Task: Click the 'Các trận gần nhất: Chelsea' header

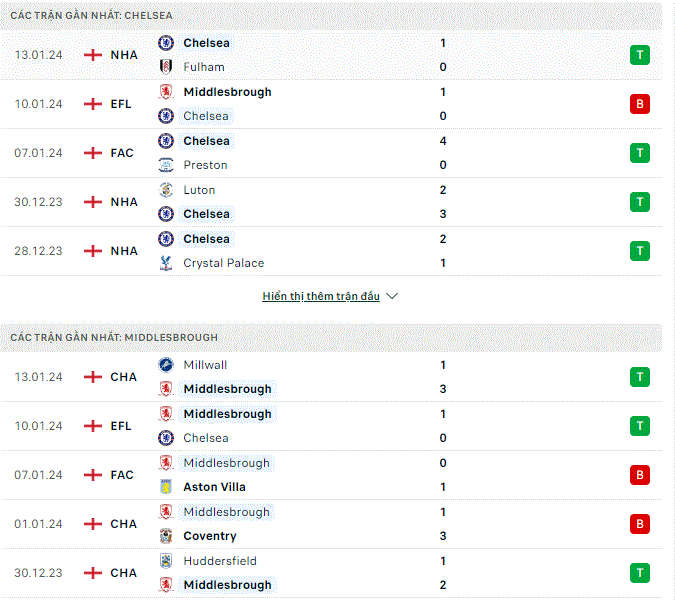Action: (91, 15)
